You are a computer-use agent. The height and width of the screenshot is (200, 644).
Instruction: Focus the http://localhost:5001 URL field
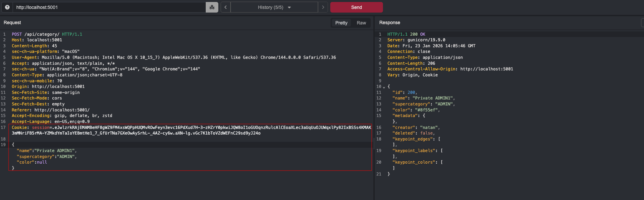click(x=109, y=7)
